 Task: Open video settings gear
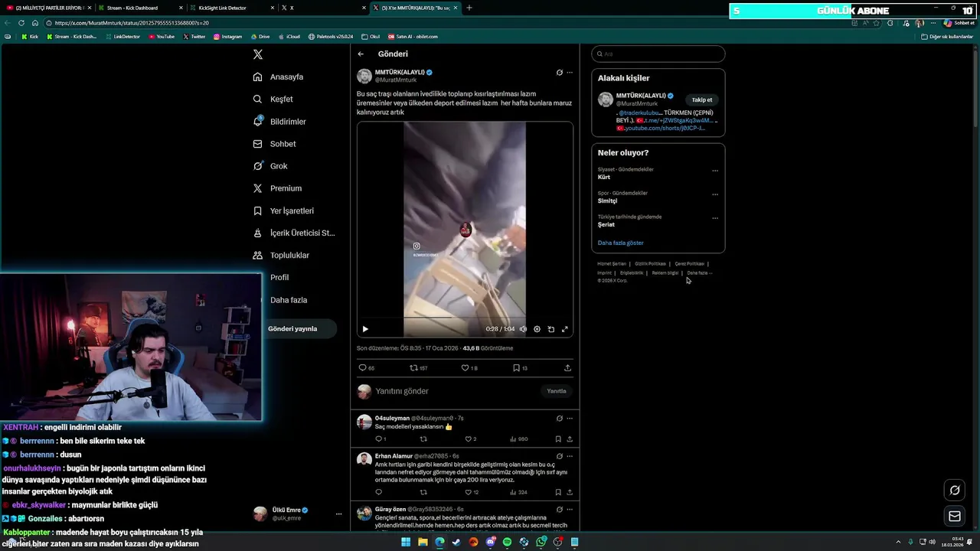[537, 329]
